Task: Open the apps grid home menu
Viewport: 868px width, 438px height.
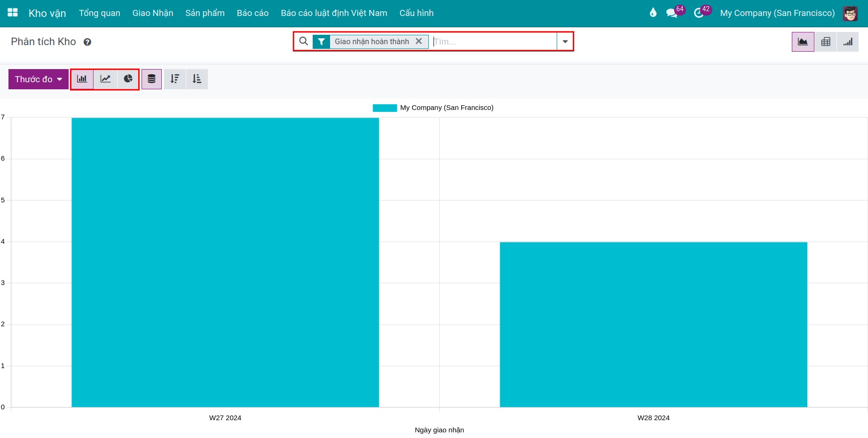Action: click(x=13, y=13)
